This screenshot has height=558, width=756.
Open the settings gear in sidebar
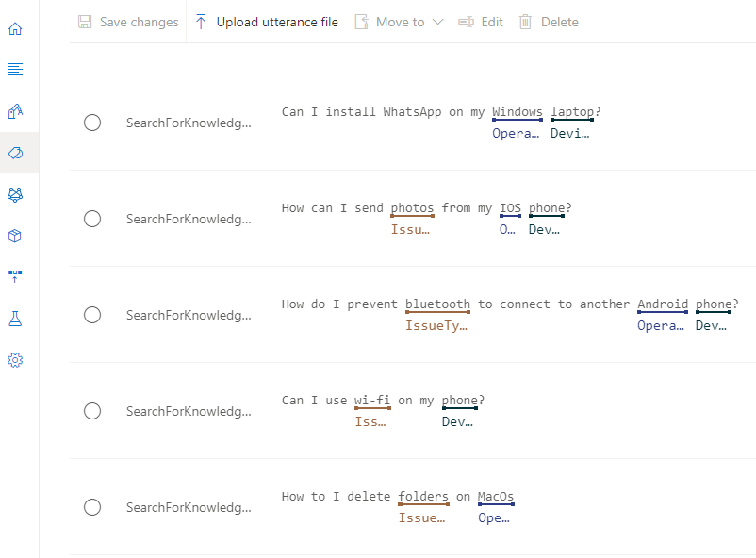15,360
